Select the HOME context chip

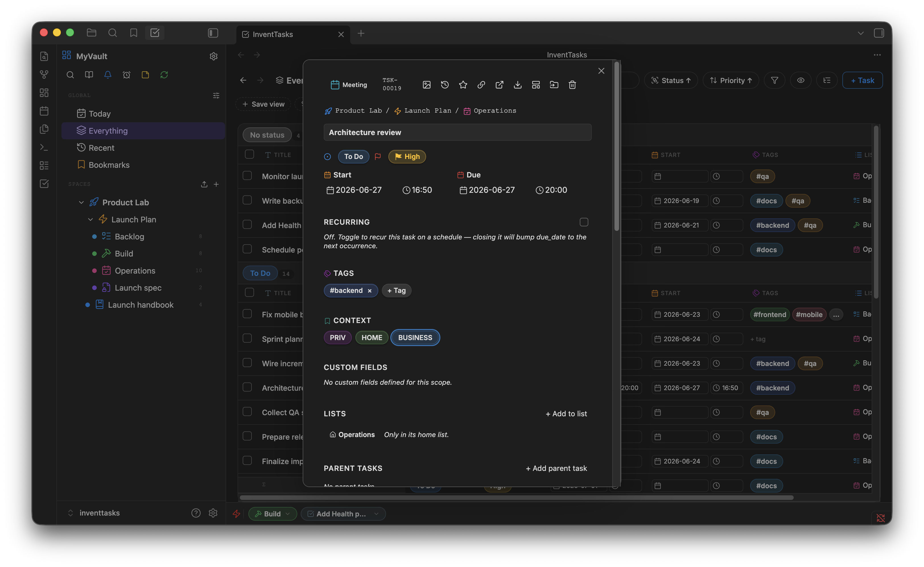[372, 338]
